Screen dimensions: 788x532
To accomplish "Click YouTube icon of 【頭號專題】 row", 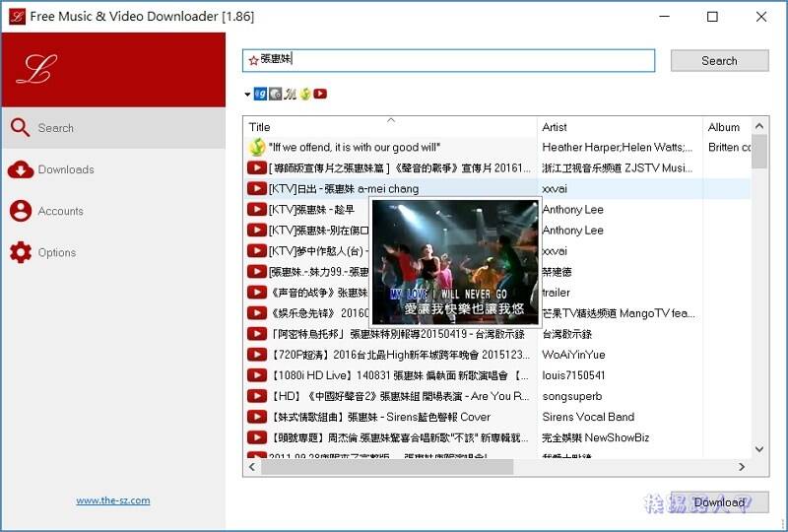I will (x=257, y=437).
